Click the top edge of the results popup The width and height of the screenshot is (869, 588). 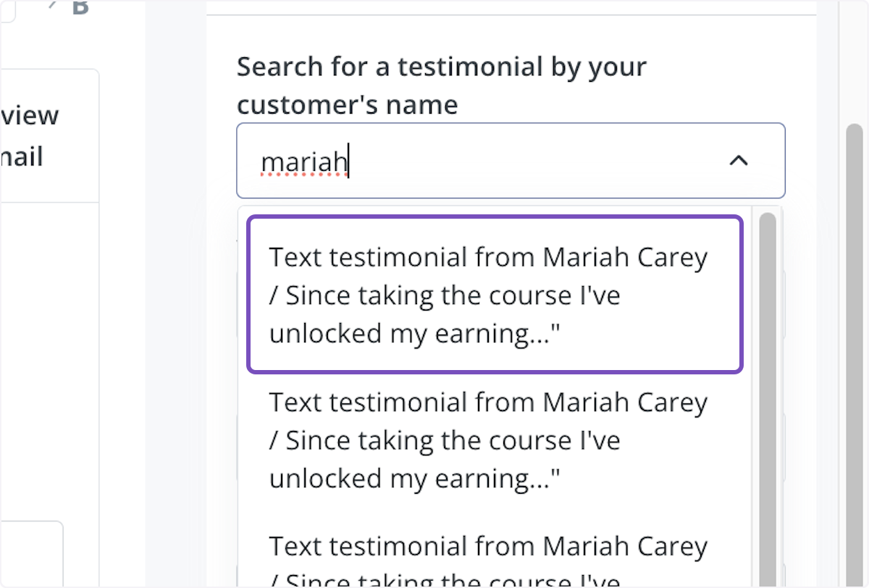[x=495, y=209]
